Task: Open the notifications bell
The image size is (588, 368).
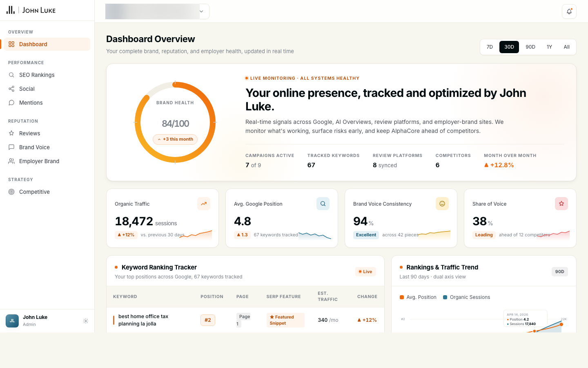Action: (569, 11)
